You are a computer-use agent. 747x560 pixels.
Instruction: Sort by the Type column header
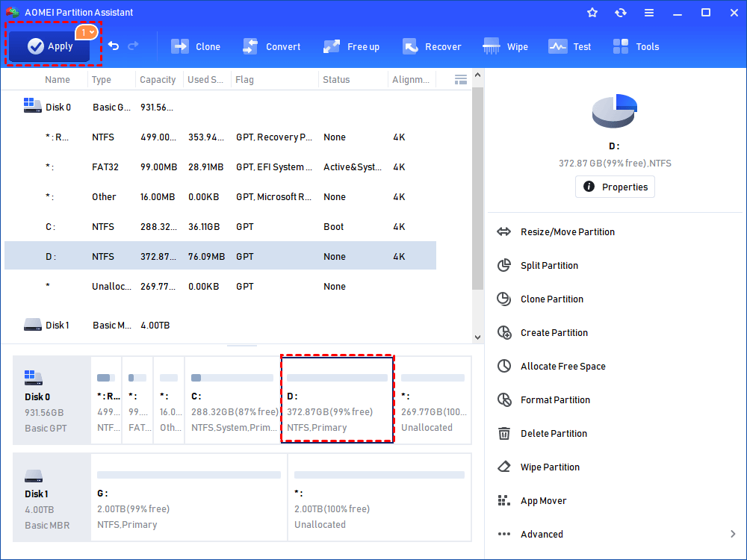click(x=102, y=80)
